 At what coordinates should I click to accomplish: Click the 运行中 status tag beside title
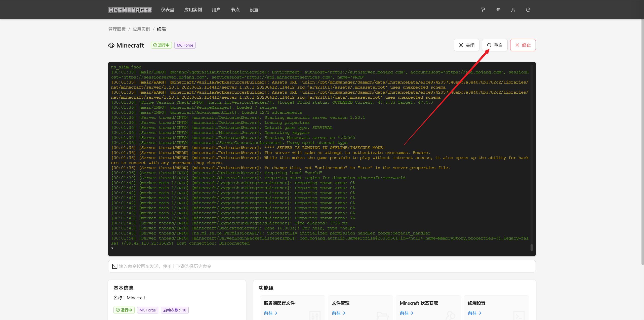[161, 45]
